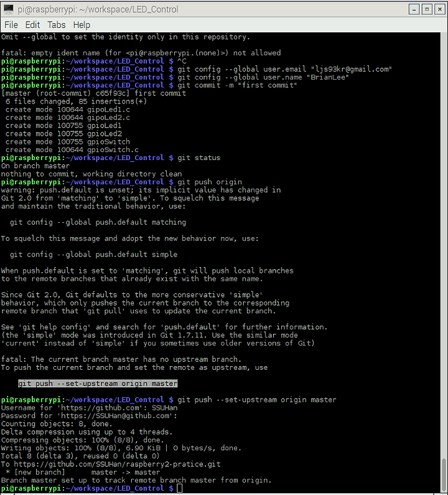Image resolution: width=448 pixels, height=495 pixels.
Task: Click the 'Omit --global to set the identity' line
Action: point(126,37)
